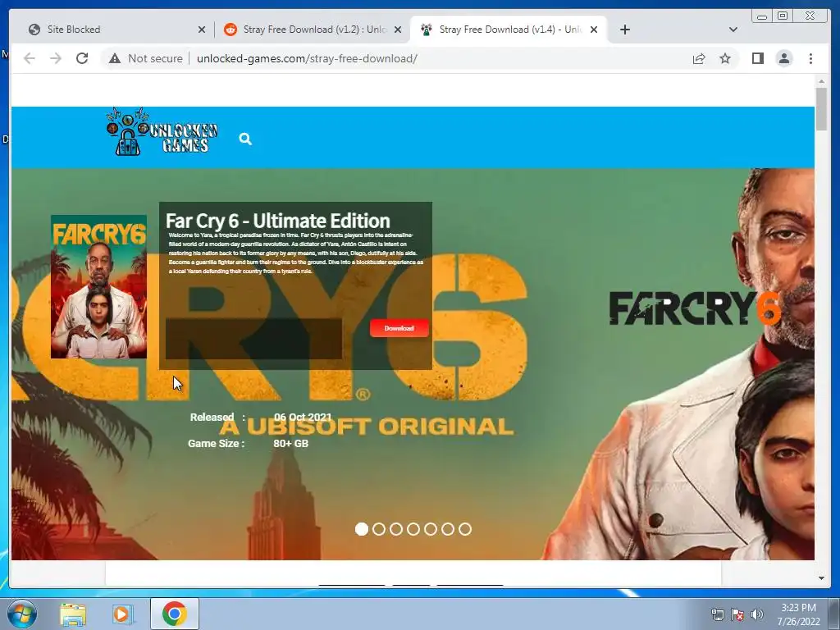
Task: Select the seventh carousel slide dot
Action: click(x=465, y=529)
